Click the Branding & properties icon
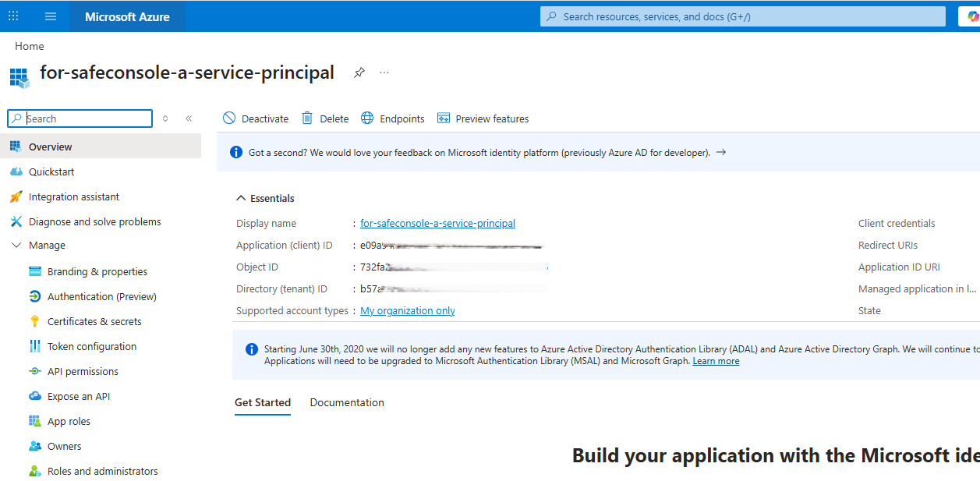This screenshot has height=481, width=980. 34,271
